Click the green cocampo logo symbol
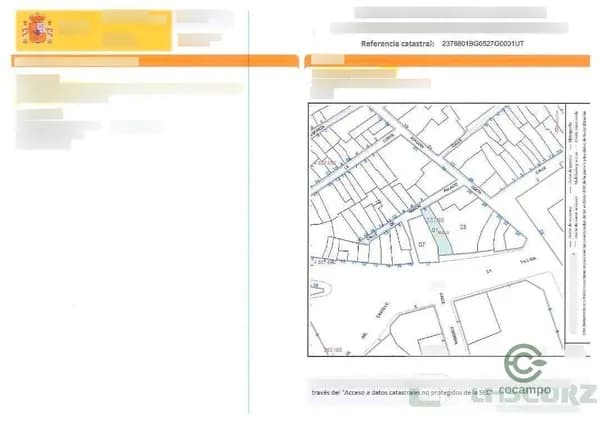 (525, 363)
